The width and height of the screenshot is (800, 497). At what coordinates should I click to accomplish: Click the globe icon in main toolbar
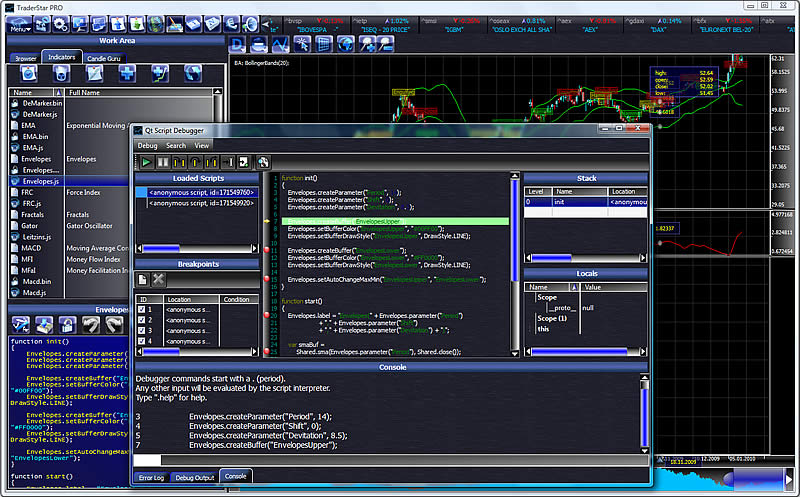(x=155, y=24)
